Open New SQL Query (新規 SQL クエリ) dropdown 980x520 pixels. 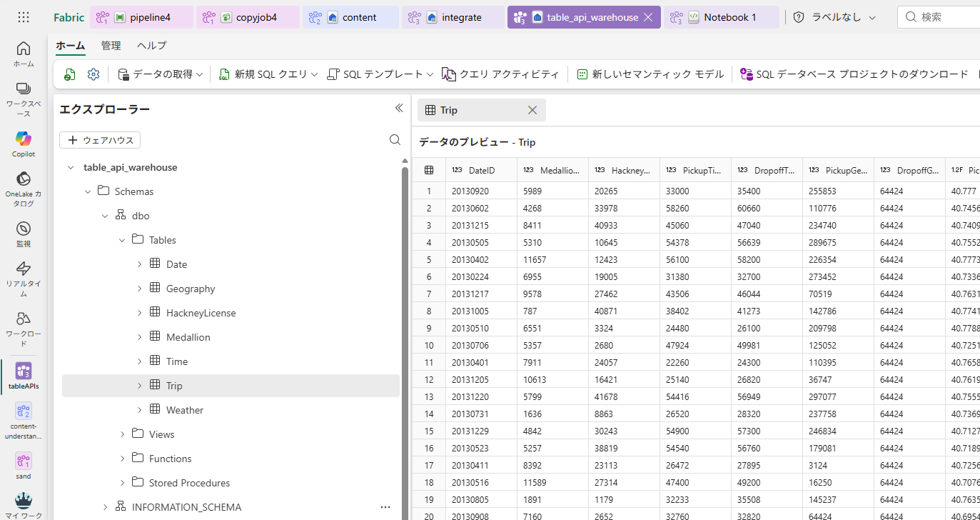coord(268,74)
